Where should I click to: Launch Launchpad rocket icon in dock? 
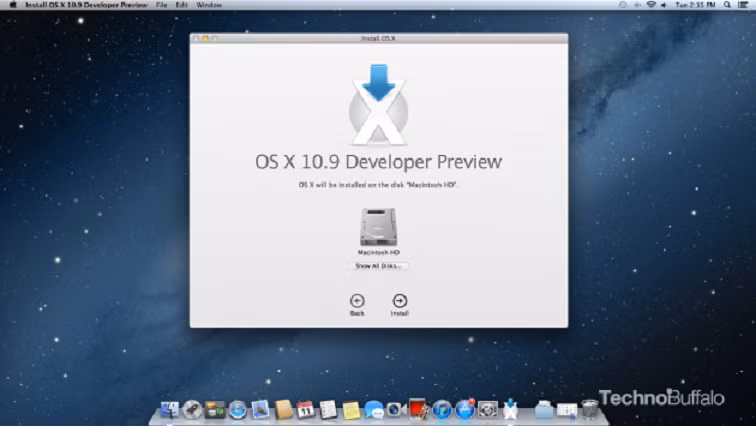click(192, 410)
